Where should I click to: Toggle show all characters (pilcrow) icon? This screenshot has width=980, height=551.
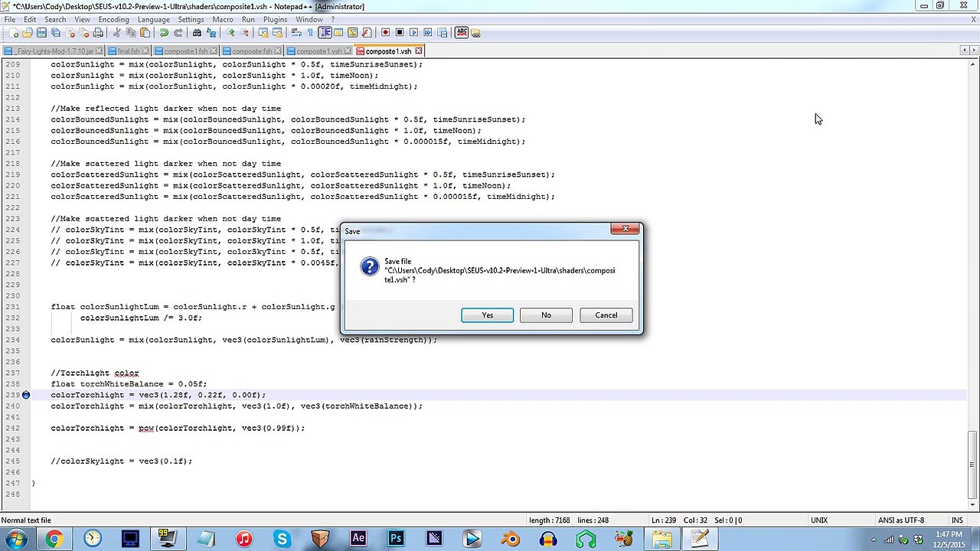(x=309, y=33)
